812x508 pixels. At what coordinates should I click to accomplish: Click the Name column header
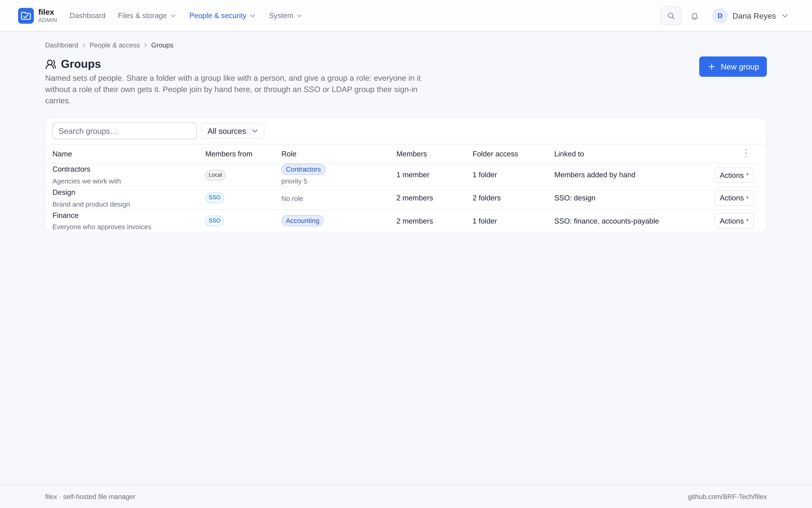(x=62, y=154)
